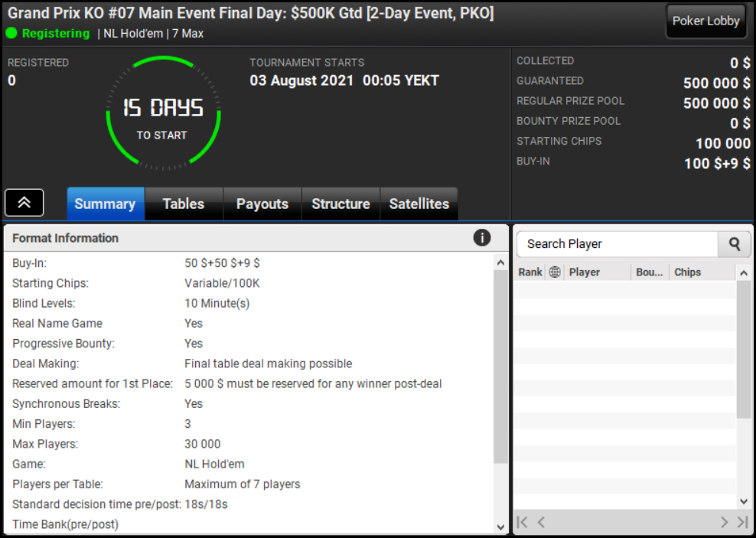The width and height of the screenshot is (756, 538).
Task: Go to next page of player list
Action: click(x=724, y=522)
